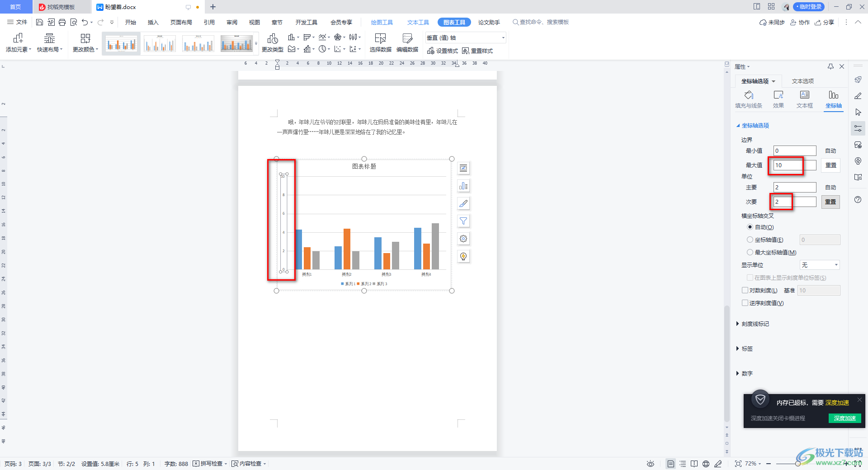This screenshot has width=868, height=470.
Task: Click 主要 unit input field
Action: pos(795,188)
